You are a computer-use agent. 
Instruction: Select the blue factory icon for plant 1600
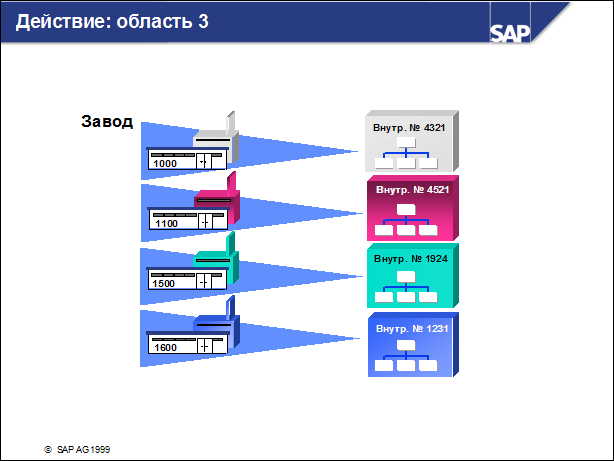click(193, 325)
